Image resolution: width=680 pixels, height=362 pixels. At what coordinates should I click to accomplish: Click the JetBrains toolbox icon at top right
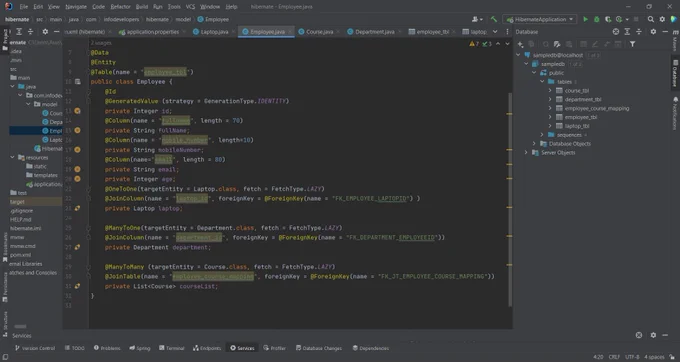673,19
